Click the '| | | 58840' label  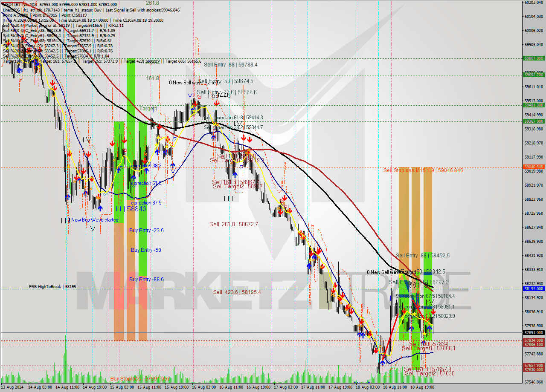click(x=131, y=209)
